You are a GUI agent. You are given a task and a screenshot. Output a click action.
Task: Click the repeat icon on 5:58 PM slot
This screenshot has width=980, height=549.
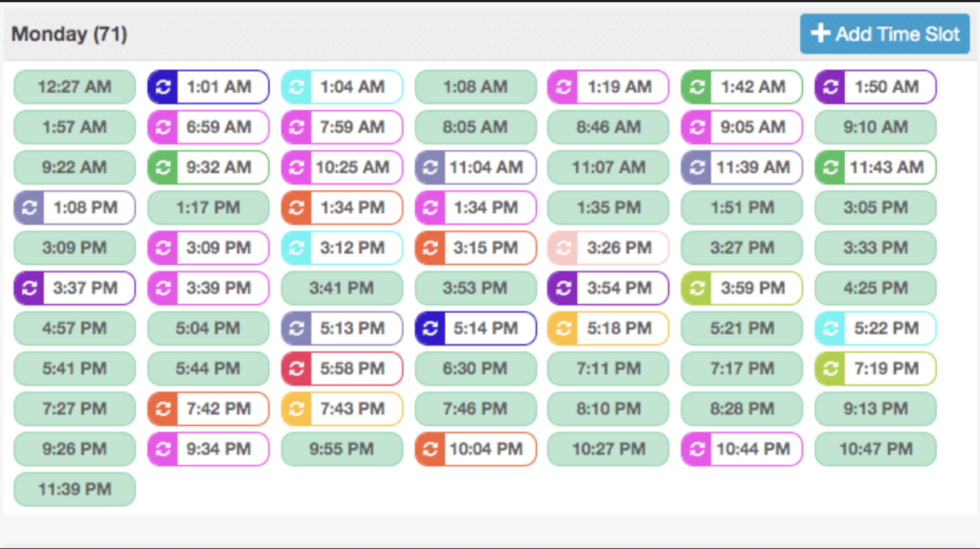(297, 368)
